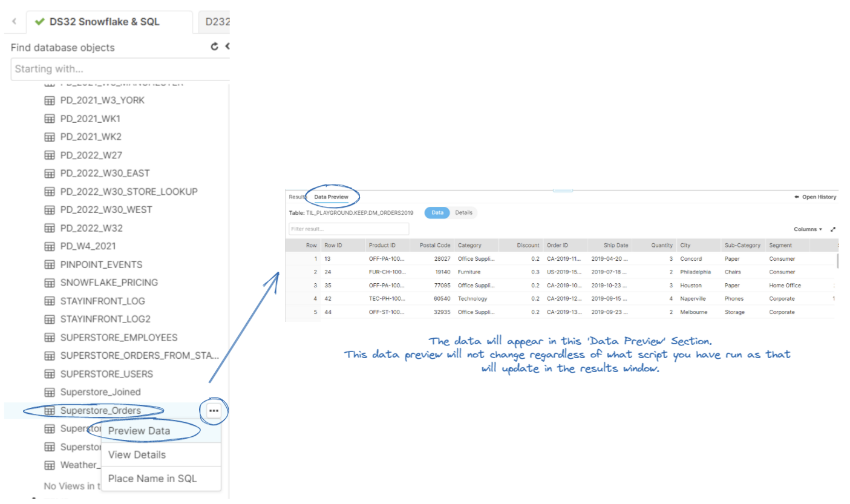
Task: Click the data preview vertical scrollbar
Action: click(x=837, y=260)
